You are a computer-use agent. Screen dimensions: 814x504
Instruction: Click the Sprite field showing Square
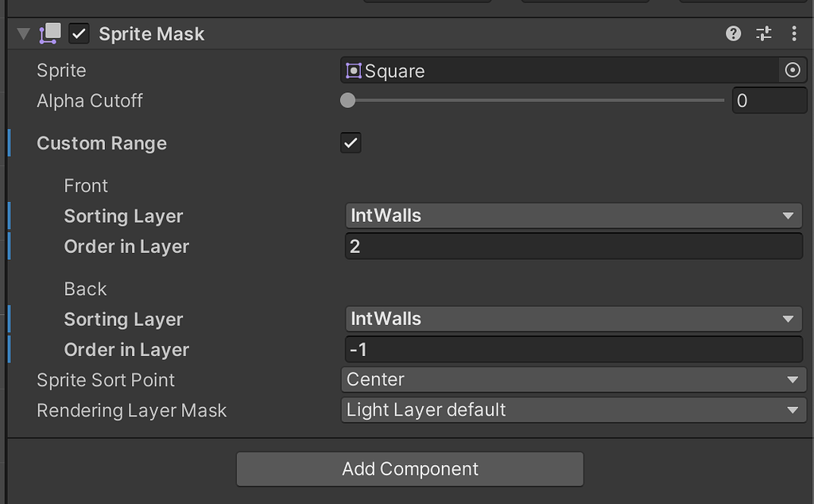tap(556, 70)
